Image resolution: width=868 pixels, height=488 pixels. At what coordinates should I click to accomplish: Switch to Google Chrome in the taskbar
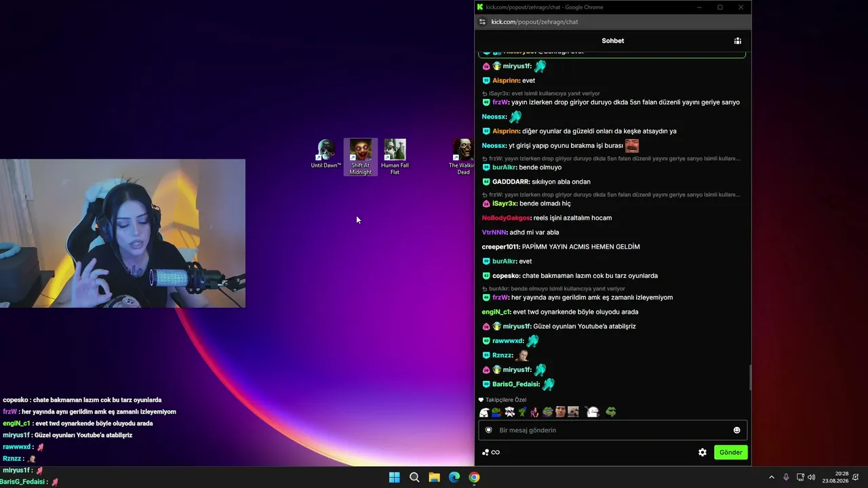tap(474, 477)
